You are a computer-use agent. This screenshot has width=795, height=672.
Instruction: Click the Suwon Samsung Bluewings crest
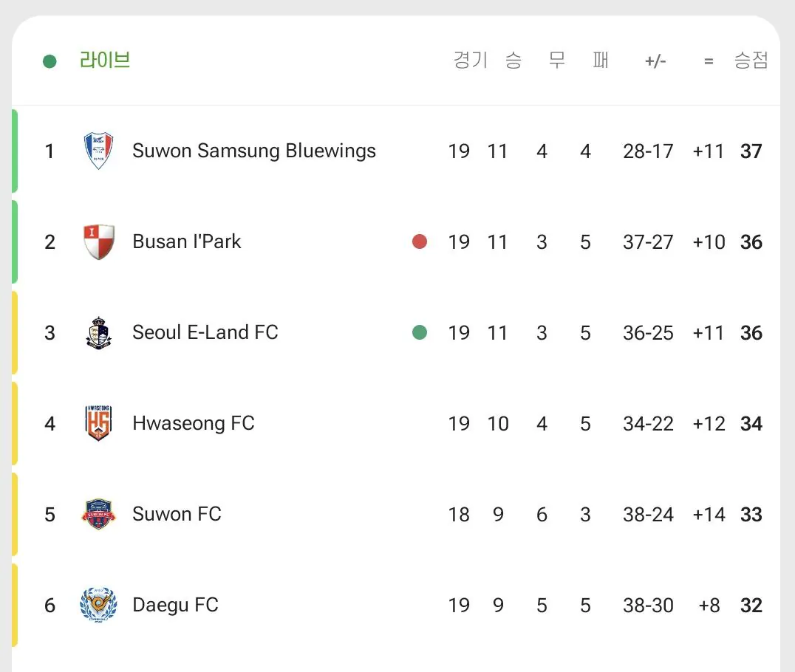(x=98, y=151)
